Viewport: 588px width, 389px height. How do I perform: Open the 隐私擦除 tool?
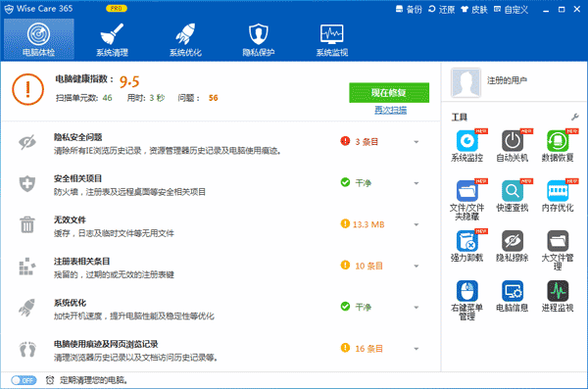pos(513,246)
